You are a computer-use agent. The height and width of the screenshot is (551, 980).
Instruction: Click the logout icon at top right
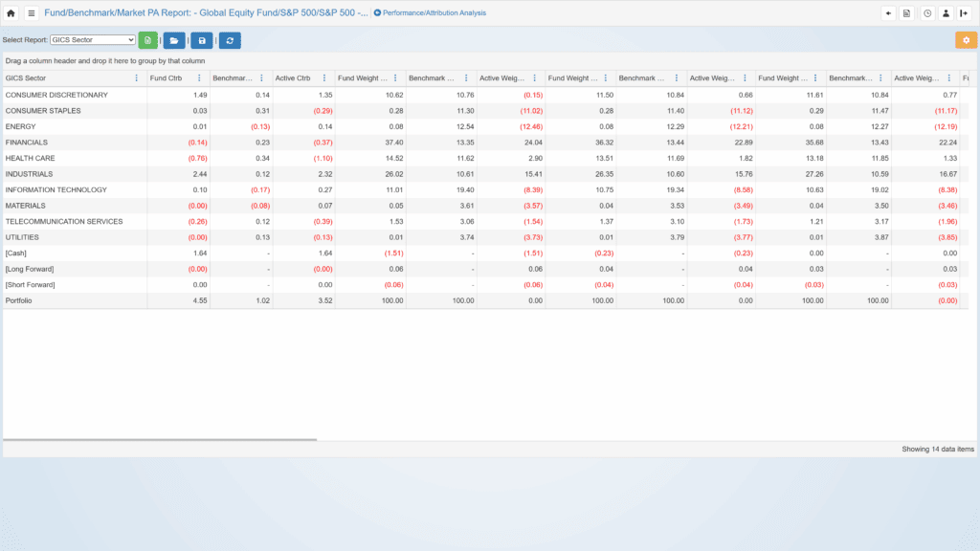[964, 13]
